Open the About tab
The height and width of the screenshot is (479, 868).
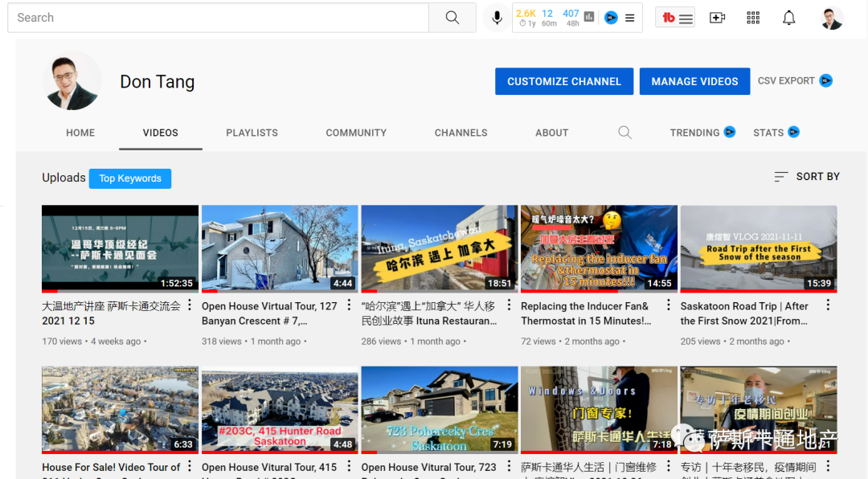tap(551, 133)
